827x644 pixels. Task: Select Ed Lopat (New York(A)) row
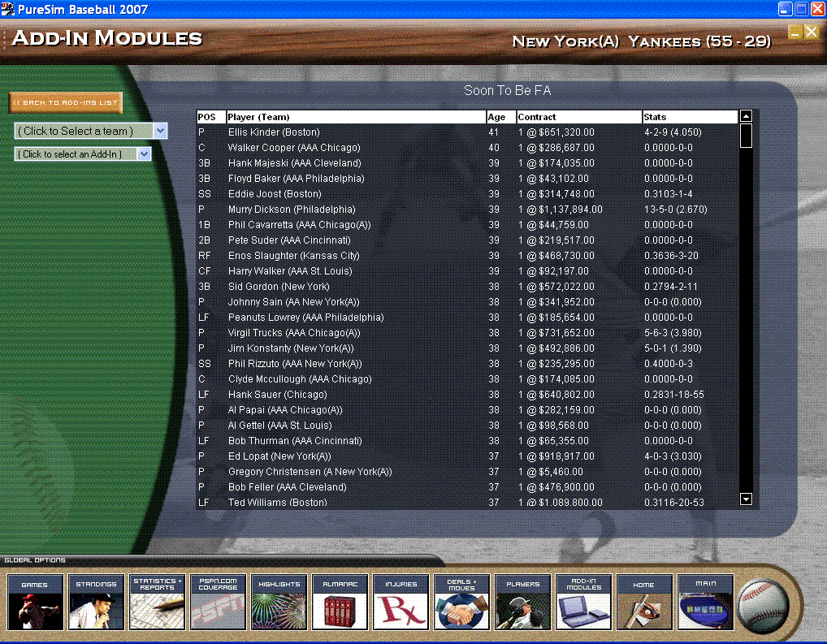[x=467, y=456]
